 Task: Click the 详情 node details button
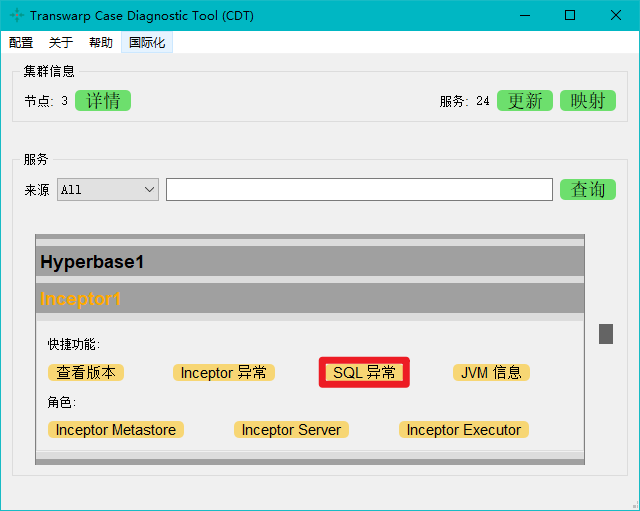[103, 101]
